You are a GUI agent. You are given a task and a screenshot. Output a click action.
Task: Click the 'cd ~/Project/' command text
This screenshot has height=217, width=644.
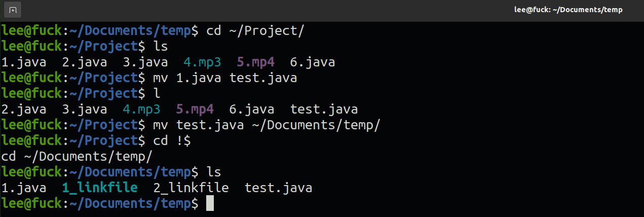pos(255,31)
